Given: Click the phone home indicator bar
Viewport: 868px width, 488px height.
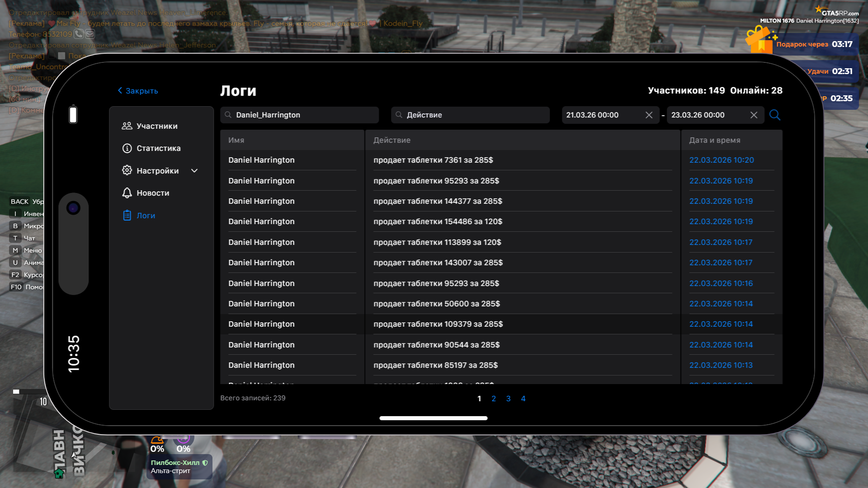Looking at the screenshot, I should click(x=433, y=418).
